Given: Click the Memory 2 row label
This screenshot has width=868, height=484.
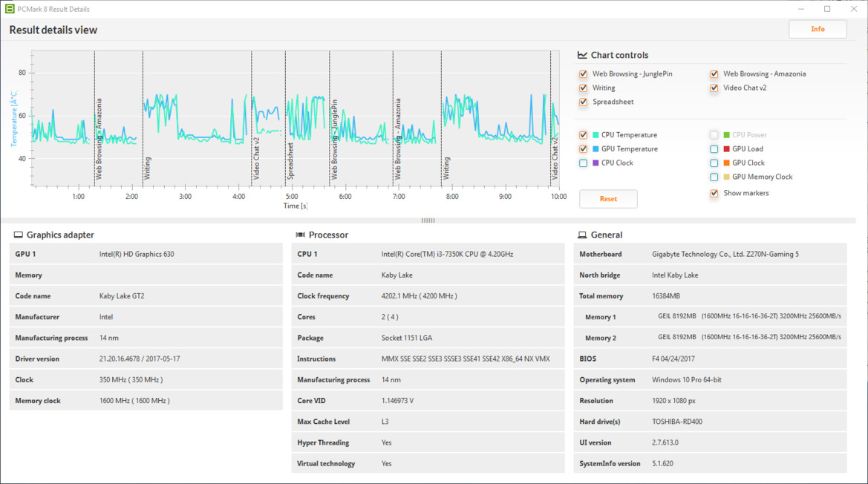Looking at the screenshot, I should pyautogui.click(x=601, y=338).
